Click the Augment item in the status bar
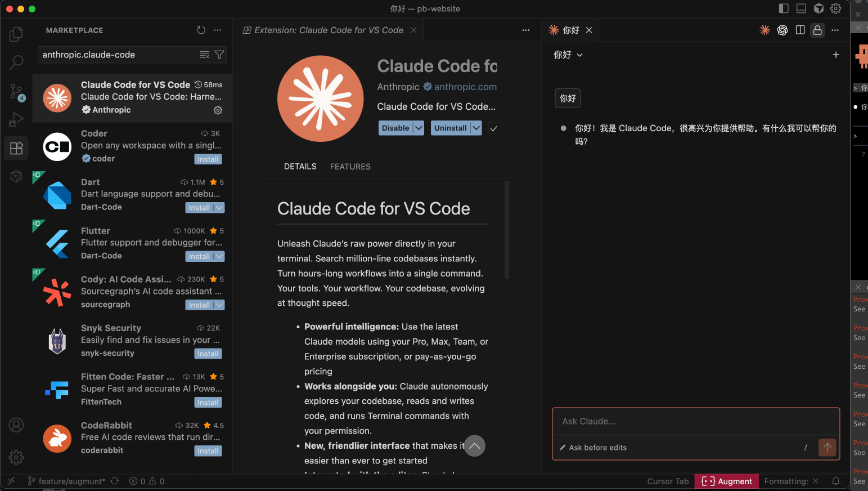The width and height of the screenshot is (868, 491). 726,481
